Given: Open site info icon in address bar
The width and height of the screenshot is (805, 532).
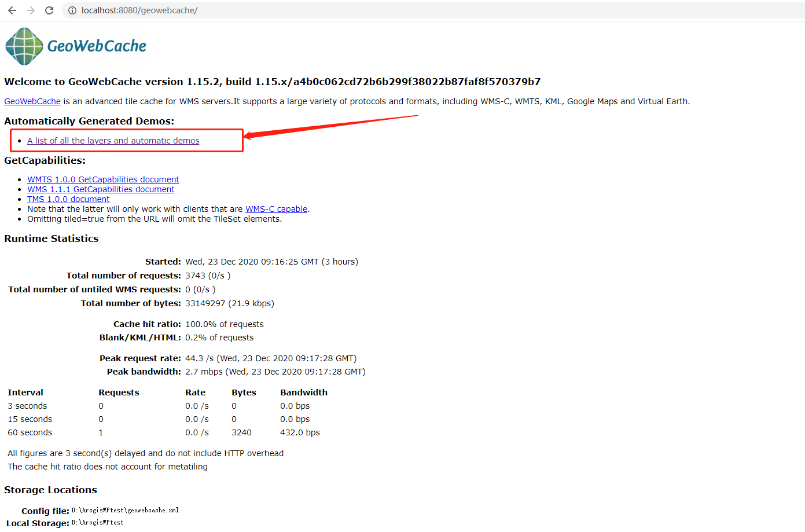Looking at the screenshot, I should point(72,10).
